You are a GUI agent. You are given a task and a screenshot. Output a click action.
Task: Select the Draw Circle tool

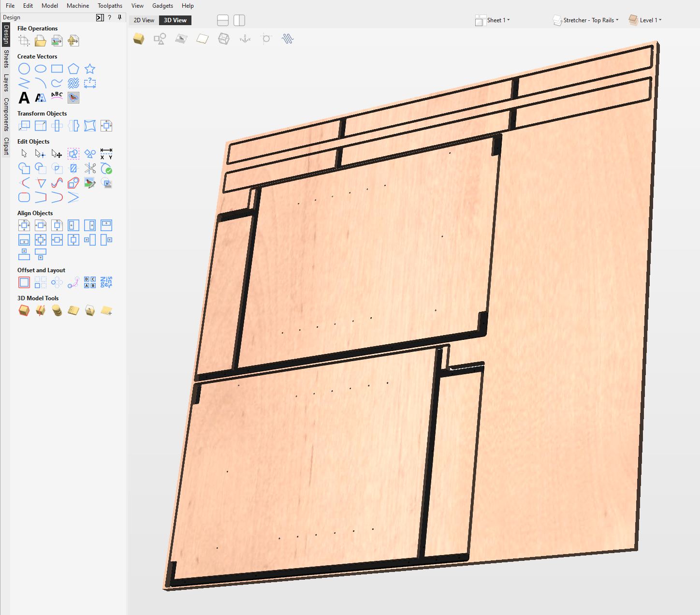(24, 69)
